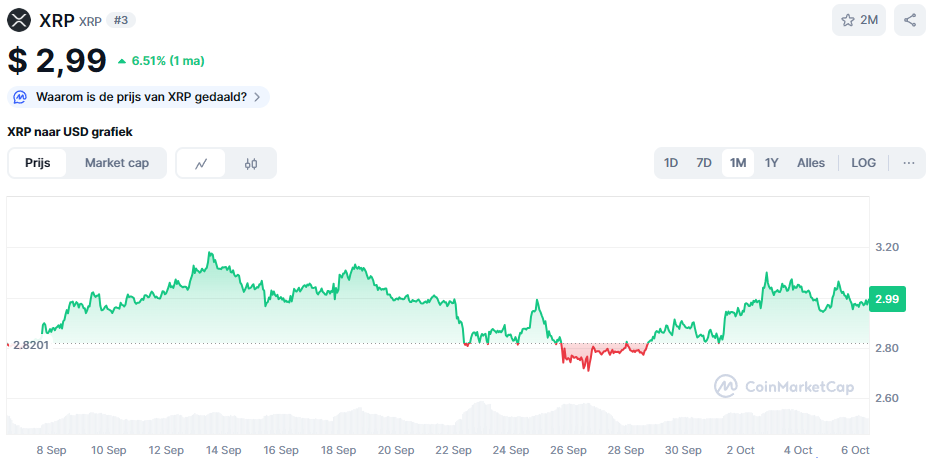Click the share icon button
This screenshot has width=928, height=458.
tap(909, 20)
